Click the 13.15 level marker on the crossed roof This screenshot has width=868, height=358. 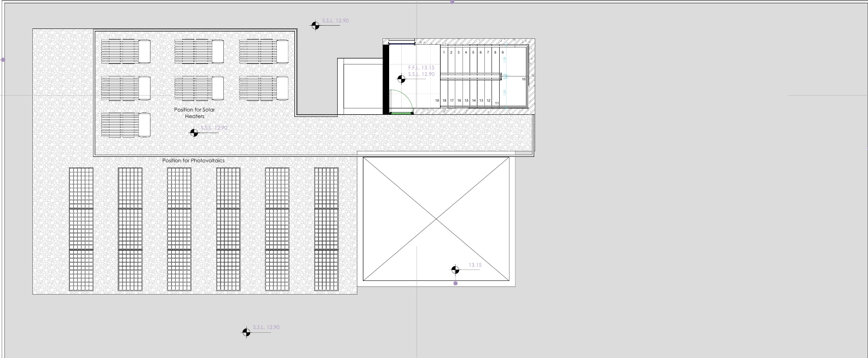[x=455, y=269]
